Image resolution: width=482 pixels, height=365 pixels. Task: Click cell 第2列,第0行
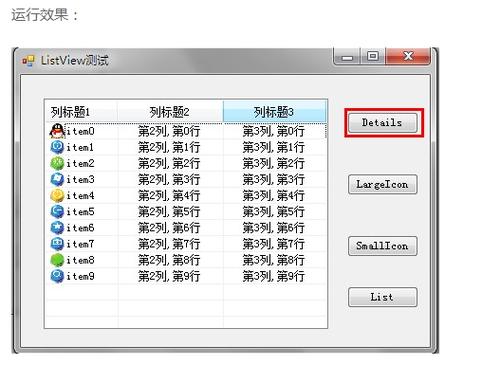169,131
